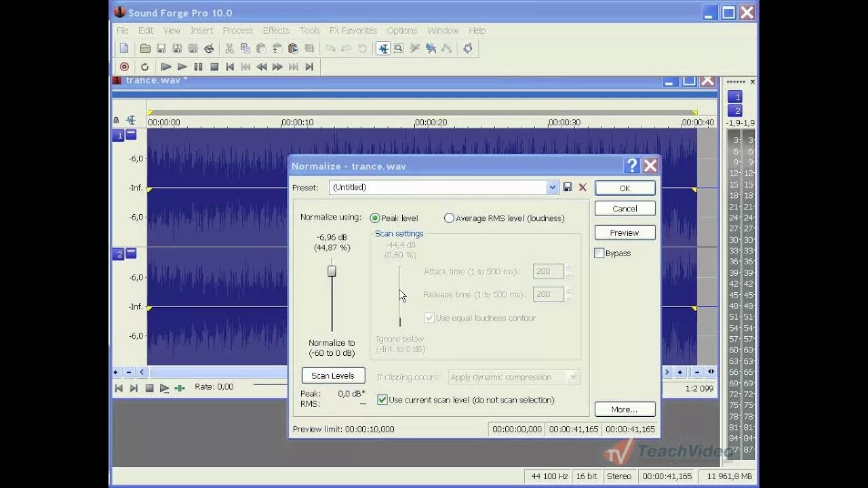
Task: Click Go to Start transport button
Action: tap(230, 66)
